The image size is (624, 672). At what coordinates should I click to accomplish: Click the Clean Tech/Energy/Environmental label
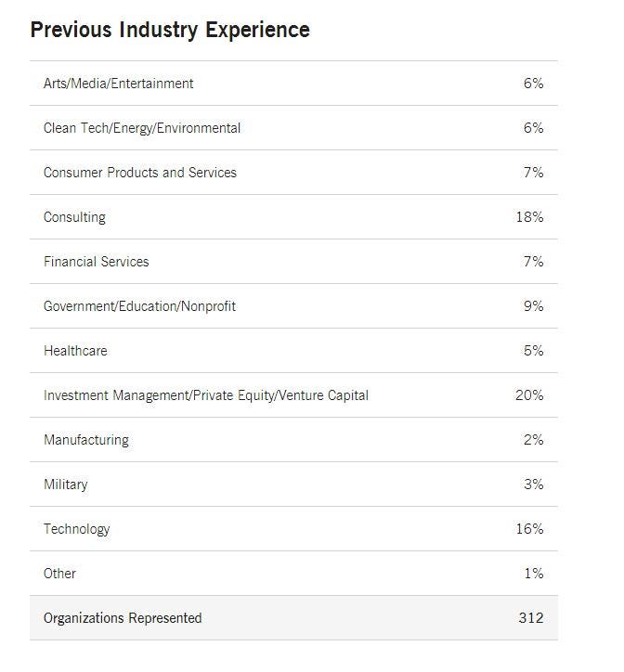point(142,128)
